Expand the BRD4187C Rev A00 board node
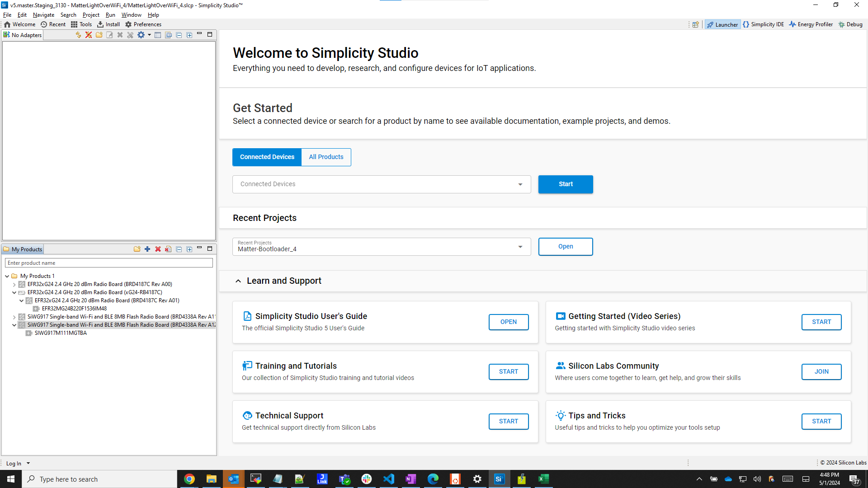The height and width of the screenshot is (488, 868). pos(14,284)
